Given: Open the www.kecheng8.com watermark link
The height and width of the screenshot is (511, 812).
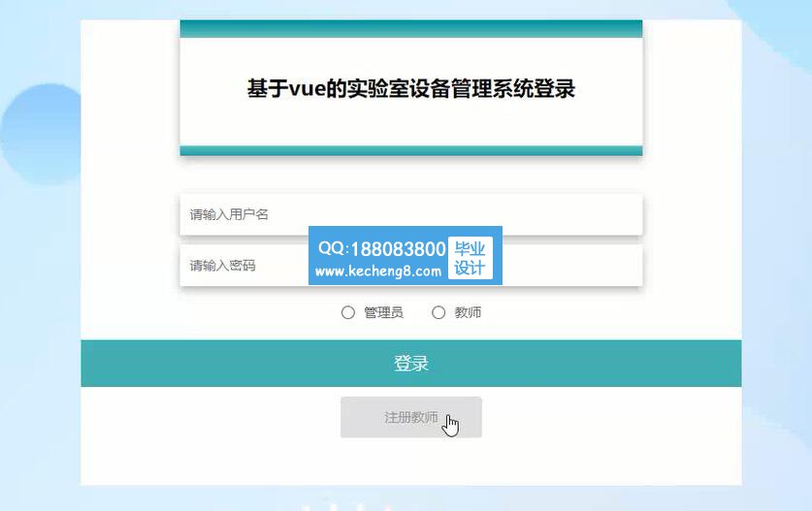Looking at the screenshot, I should [378, 271].
